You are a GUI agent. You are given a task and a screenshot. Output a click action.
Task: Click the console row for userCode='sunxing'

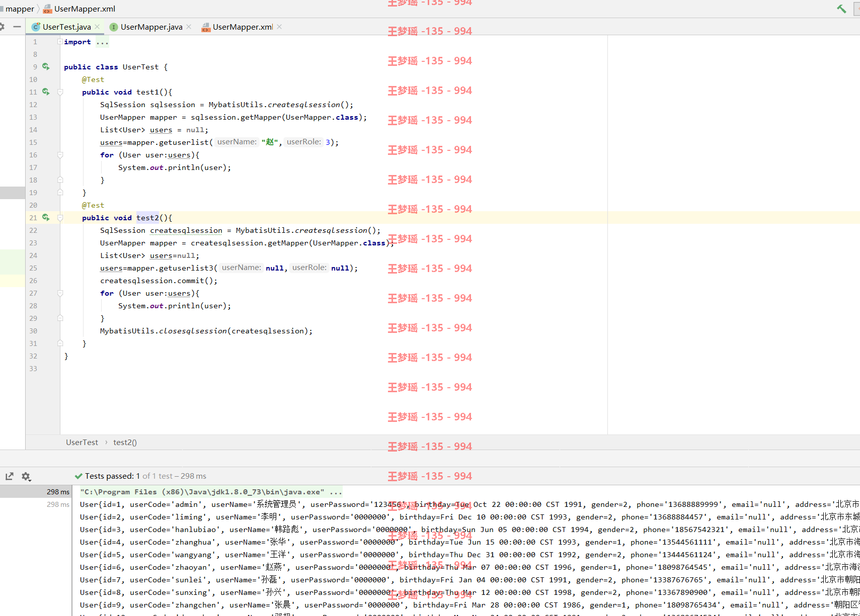click(470, 592)
